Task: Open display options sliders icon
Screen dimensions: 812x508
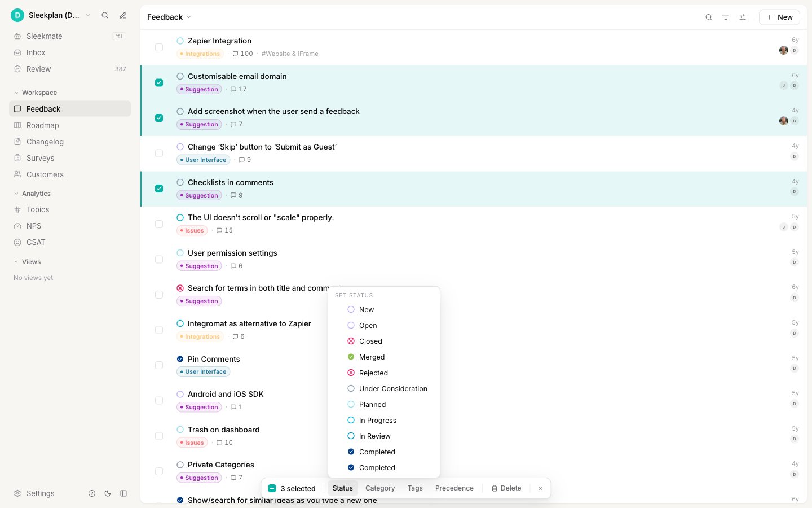Action: (743, 17)
